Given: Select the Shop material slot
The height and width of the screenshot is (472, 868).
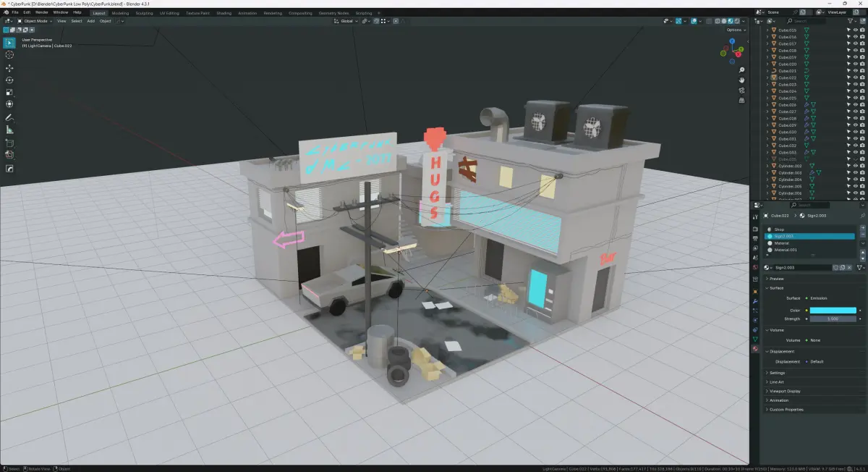Looking at the screenshot, I should pos(810,229).
